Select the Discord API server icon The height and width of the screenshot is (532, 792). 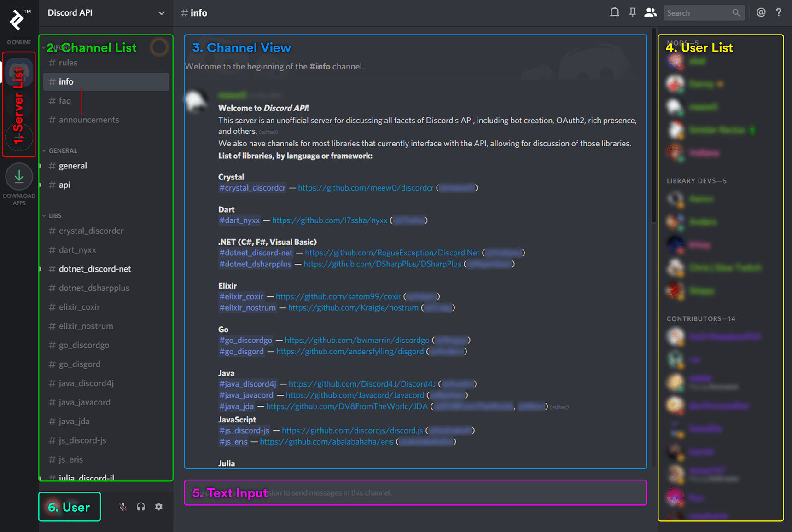(19, 71)
